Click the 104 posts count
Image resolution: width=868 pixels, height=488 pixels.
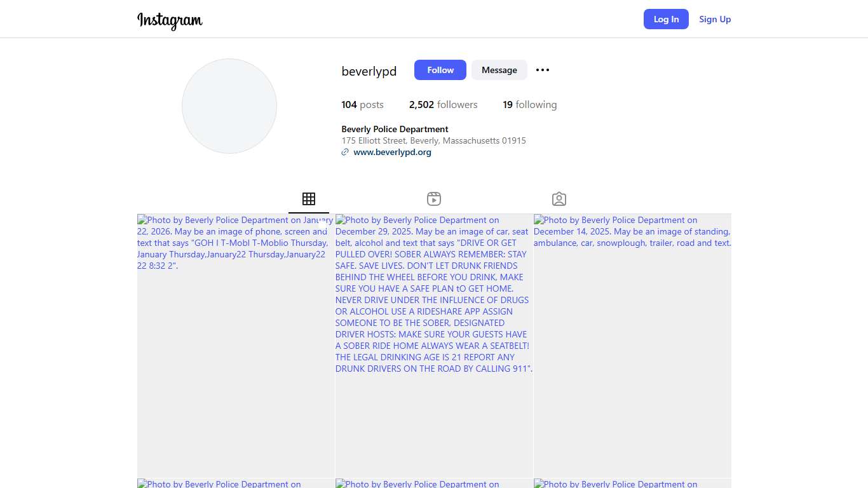click(x=362, y=105)
